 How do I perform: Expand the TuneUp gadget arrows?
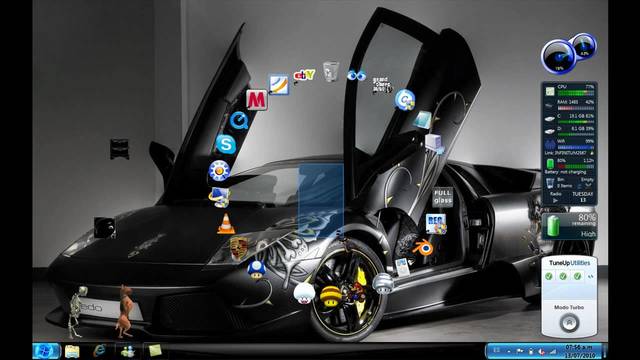[x=590, y=277]
